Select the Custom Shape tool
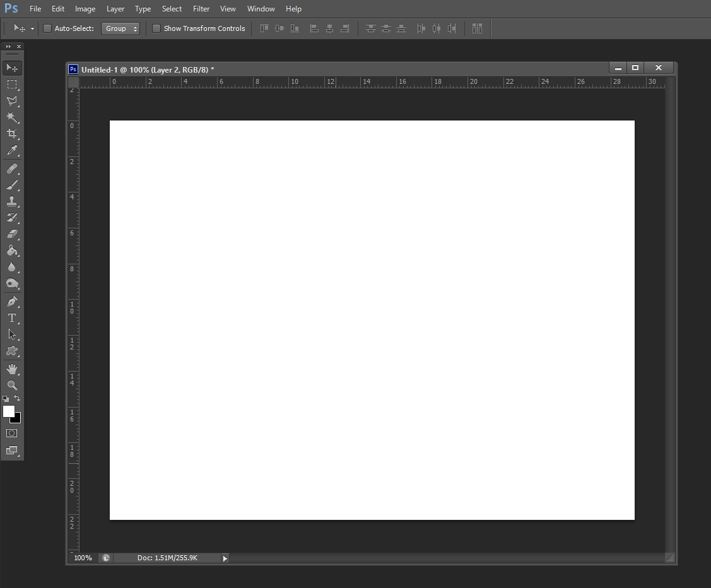 [x=12, y=351]
